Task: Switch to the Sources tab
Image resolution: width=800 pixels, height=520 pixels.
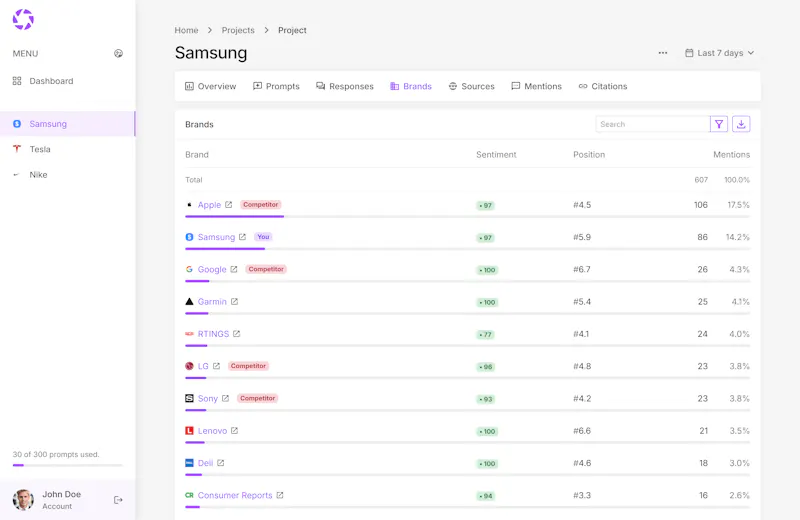Action: pyautogui.click(x=471, y=86)
